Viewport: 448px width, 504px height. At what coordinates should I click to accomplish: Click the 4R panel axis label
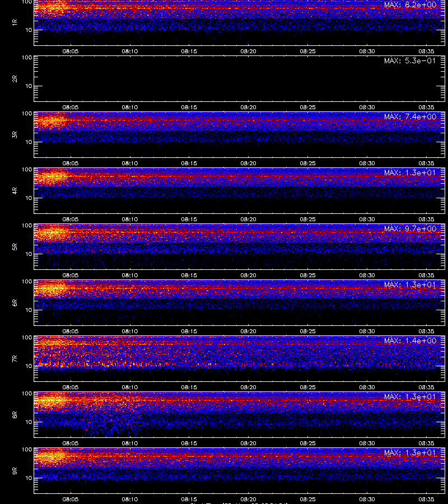tap(15, 190)
